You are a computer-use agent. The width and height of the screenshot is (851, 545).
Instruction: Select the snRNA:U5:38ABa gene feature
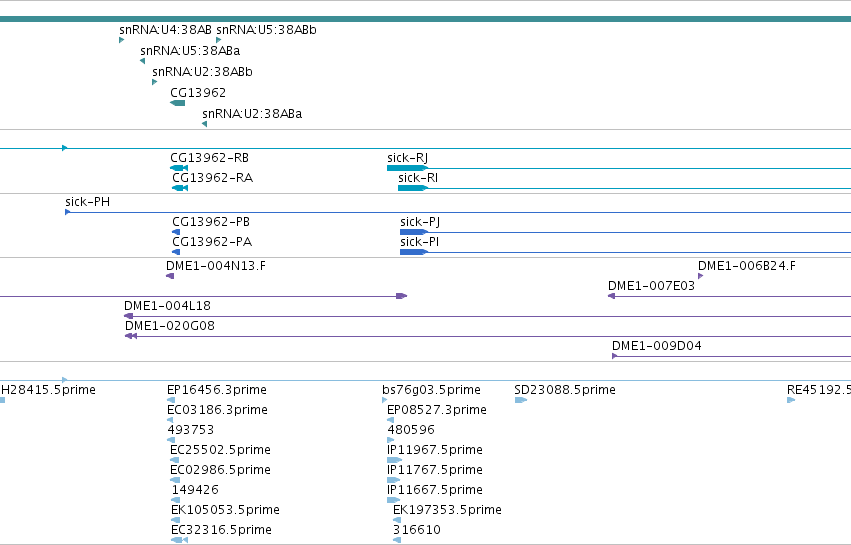[143, 61]
